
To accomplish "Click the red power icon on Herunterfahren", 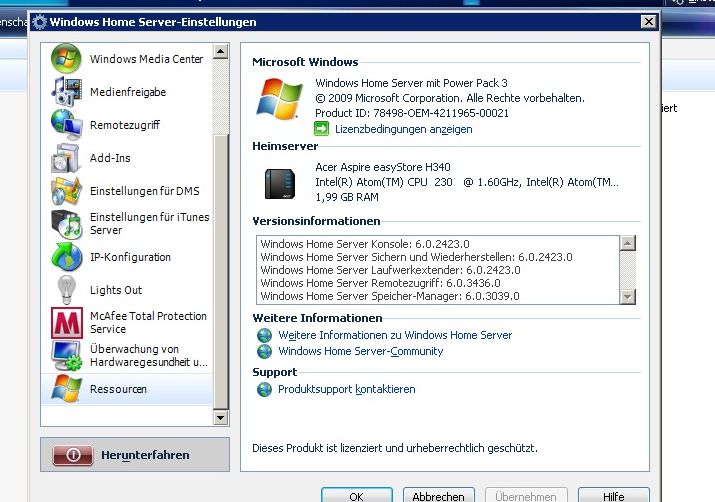I will click(x=73, y=455).
